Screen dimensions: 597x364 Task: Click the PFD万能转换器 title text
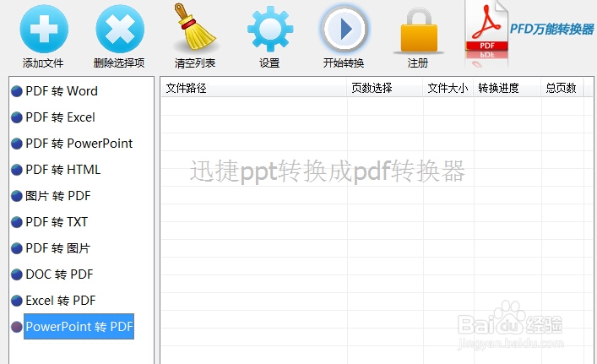[551, 29]
